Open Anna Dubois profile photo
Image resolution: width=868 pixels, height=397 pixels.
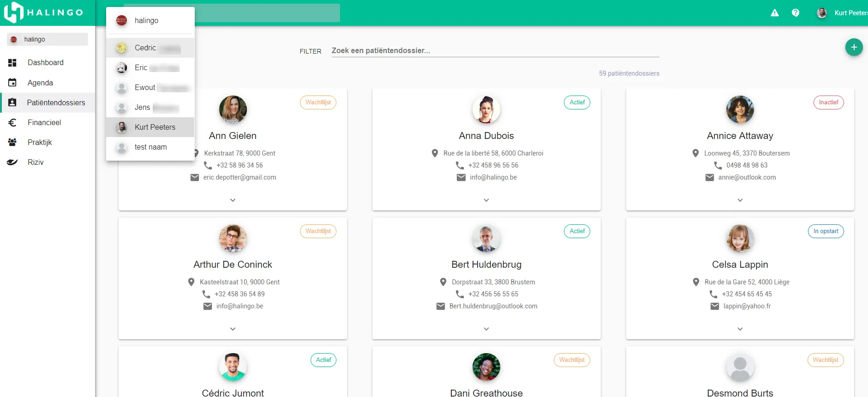[x=486, y=110]
